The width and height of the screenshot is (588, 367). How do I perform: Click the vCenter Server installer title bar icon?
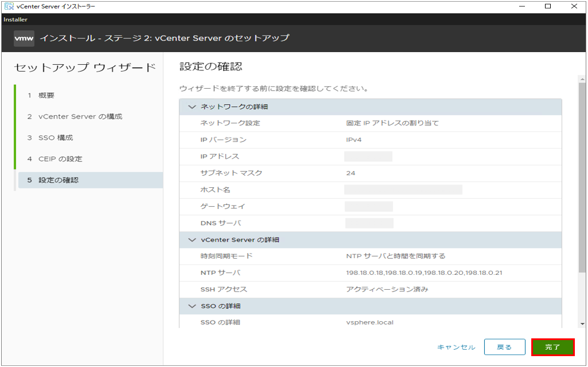[x=9, y=6]
